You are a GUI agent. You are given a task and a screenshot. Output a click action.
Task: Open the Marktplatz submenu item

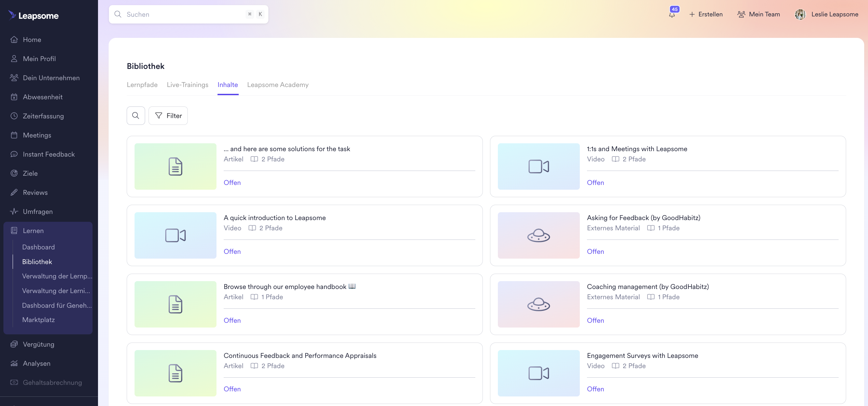38,320
